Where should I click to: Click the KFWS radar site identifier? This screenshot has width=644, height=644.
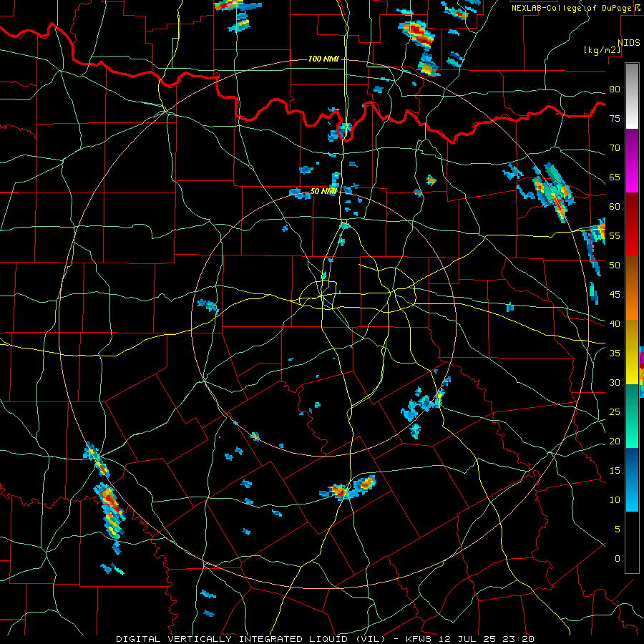(x=419, y=639)
